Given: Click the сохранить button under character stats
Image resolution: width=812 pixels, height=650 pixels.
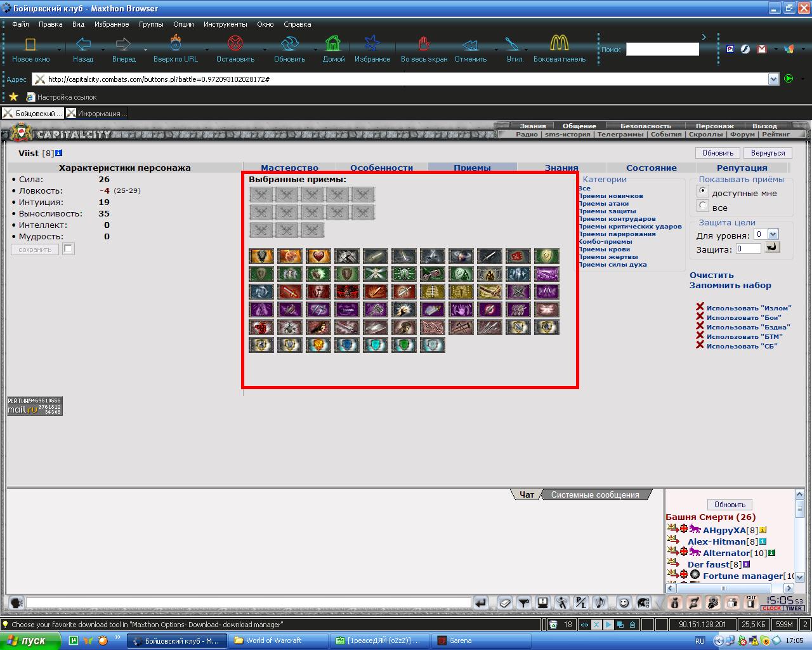Looking at the screenshot, I should click(x=35, y=249).
